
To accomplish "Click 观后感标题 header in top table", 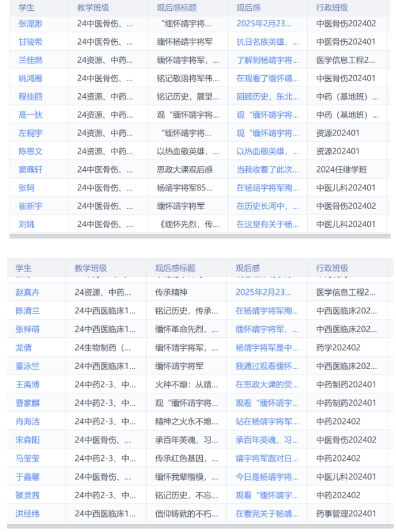I will click(x=177, y=8).
